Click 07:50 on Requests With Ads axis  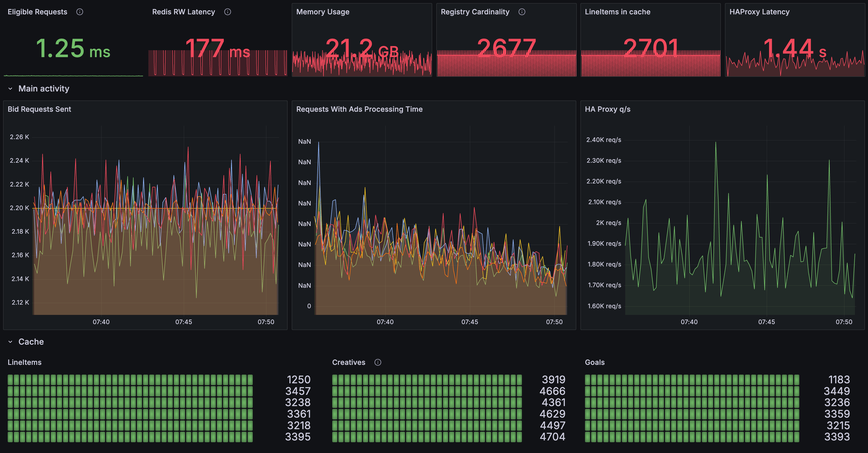click(x=554, y=322)
